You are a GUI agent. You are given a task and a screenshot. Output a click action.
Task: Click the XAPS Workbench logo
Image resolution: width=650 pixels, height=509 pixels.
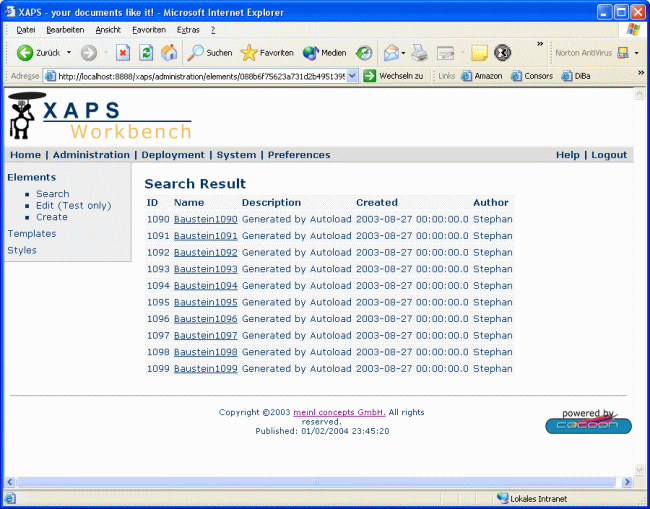[x=99, y=116]
